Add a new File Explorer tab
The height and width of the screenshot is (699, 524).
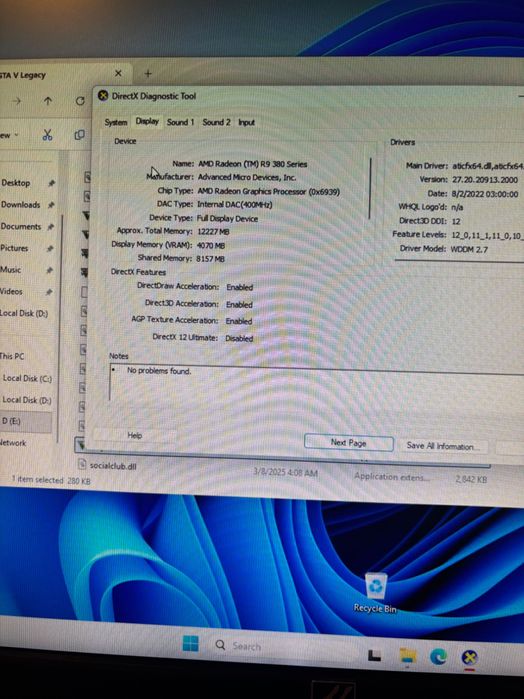[x=148, y=74]
